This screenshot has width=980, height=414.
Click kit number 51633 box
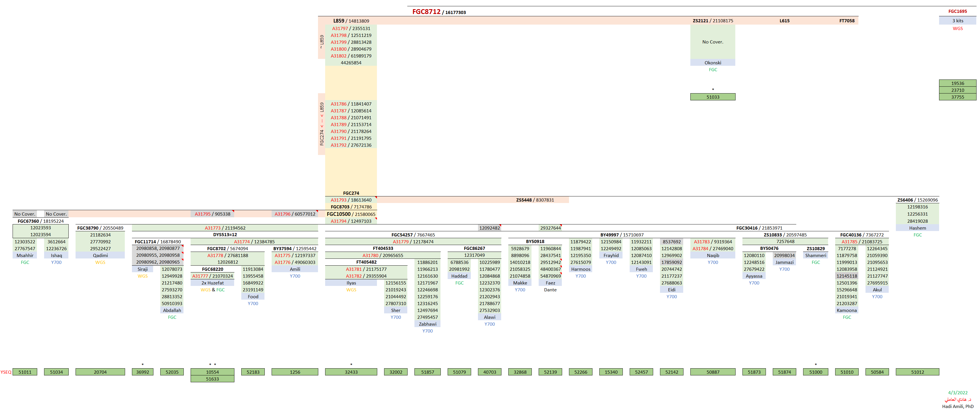212,379
